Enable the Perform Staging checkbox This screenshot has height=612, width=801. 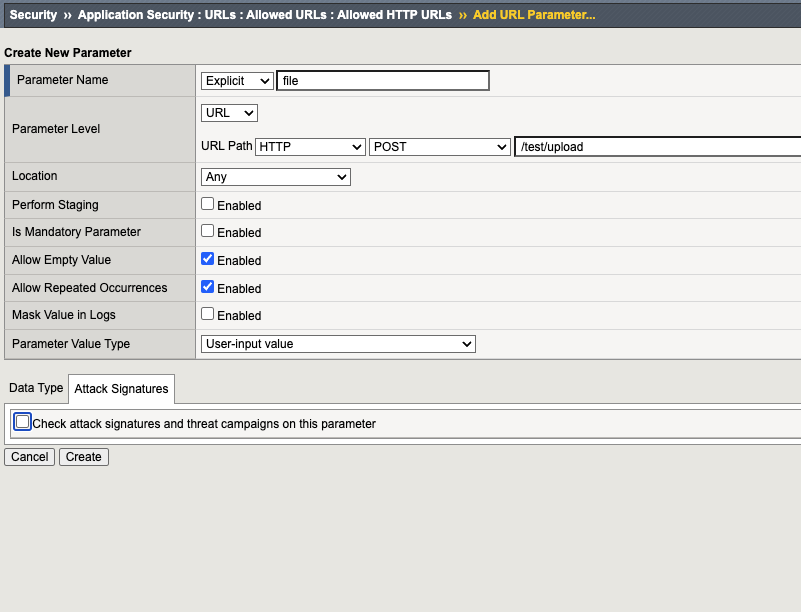pos(208,203)
